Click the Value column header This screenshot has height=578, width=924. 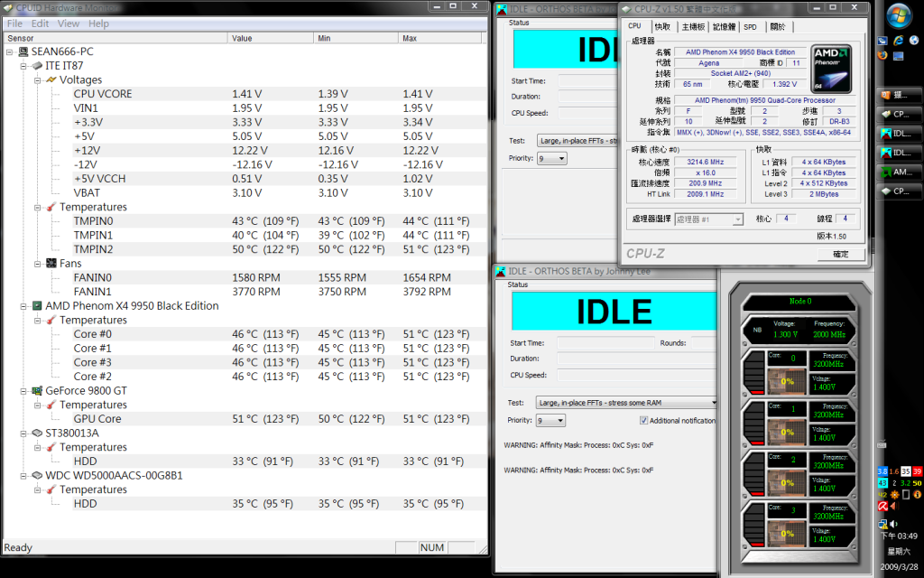click(x=271, y=38)
